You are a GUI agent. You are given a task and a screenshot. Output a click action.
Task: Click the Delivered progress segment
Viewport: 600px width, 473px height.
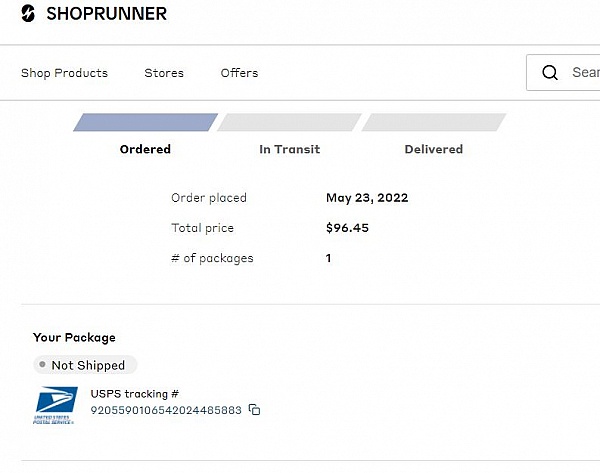(433, 122)
